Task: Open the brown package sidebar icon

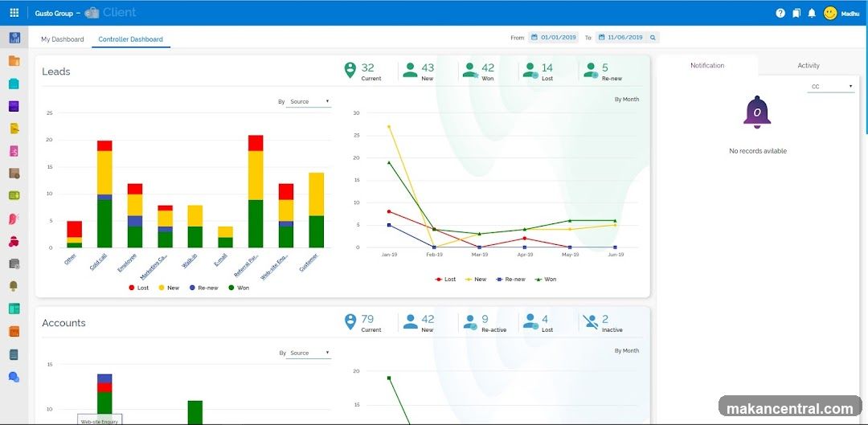Action: (14, 174)
